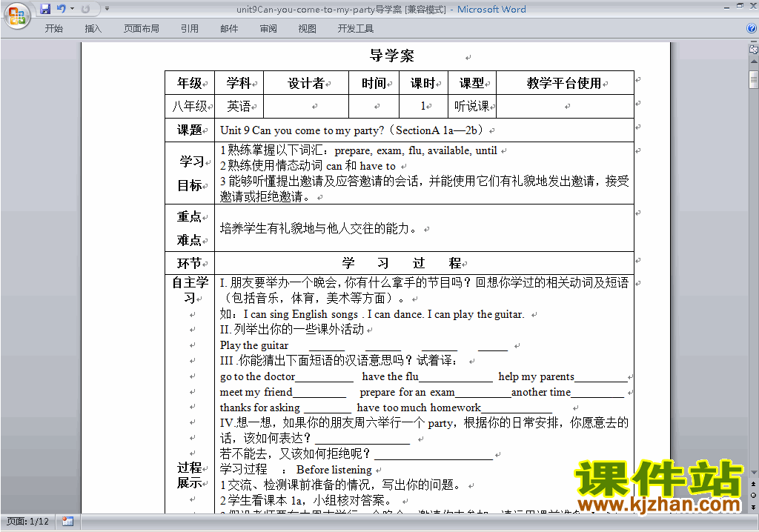Click the blank after 又该如何拒绝呢？

(434, 455)
